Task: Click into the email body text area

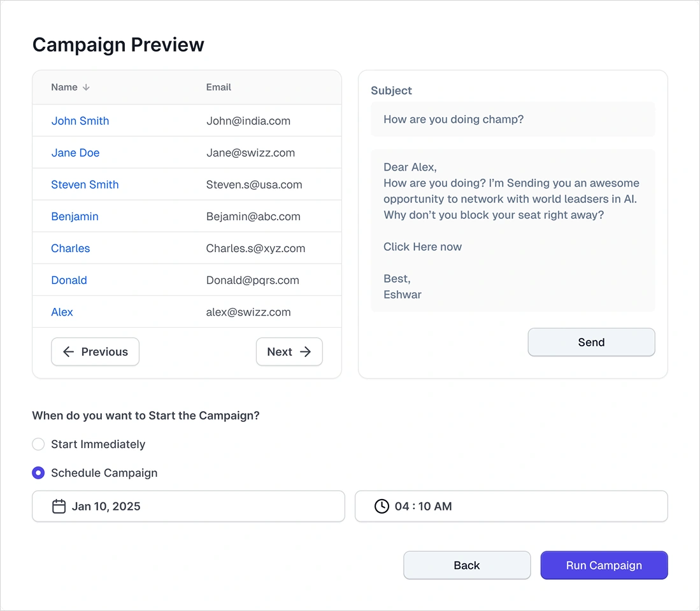Action: coord(513,230)
